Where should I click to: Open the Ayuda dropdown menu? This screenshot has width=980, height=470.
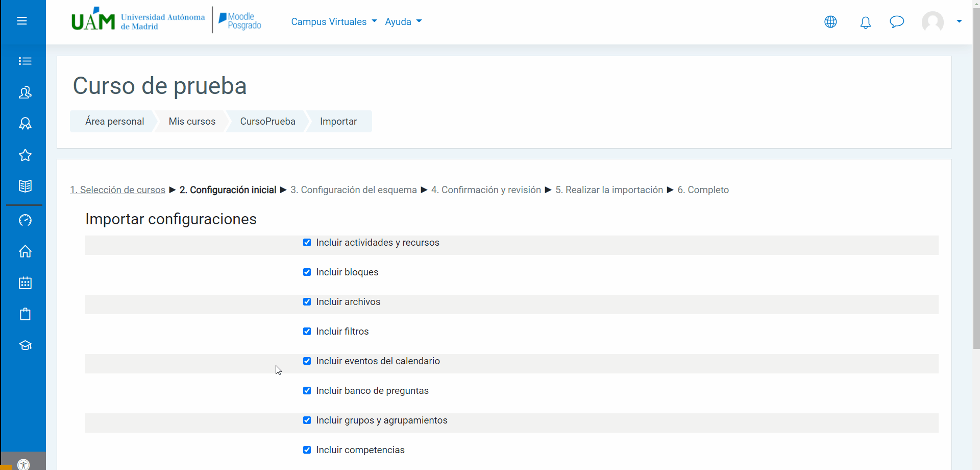[x=403, y=22]
